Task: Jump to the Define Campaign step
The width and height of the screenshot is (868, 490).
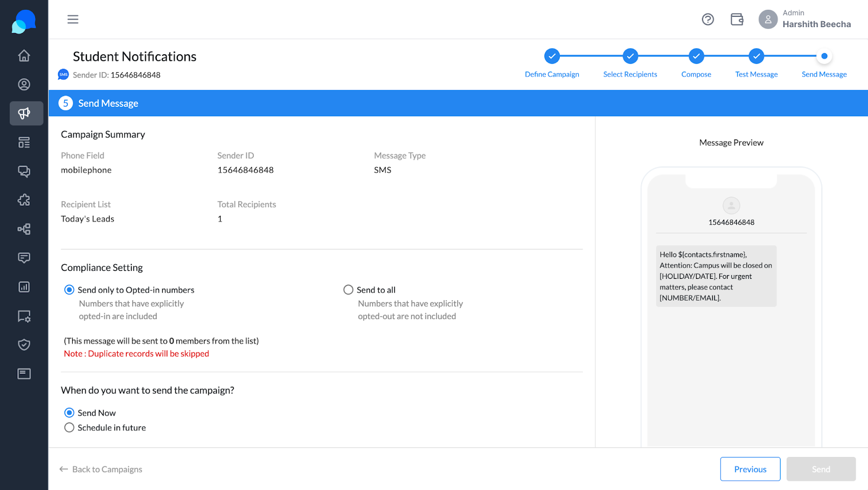Action: pos(552,56)
